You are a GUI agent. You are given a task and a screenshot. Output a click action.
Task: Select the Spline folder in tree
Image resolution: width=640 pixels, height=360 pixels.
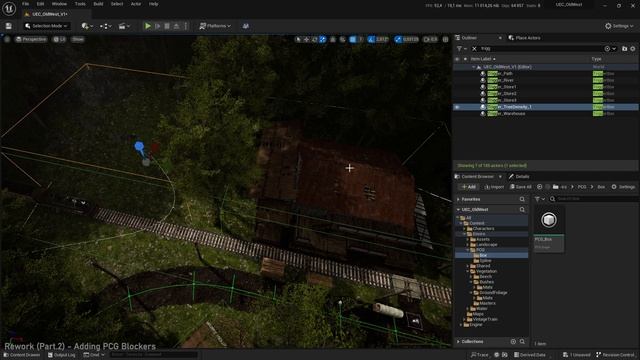(486, 260)
